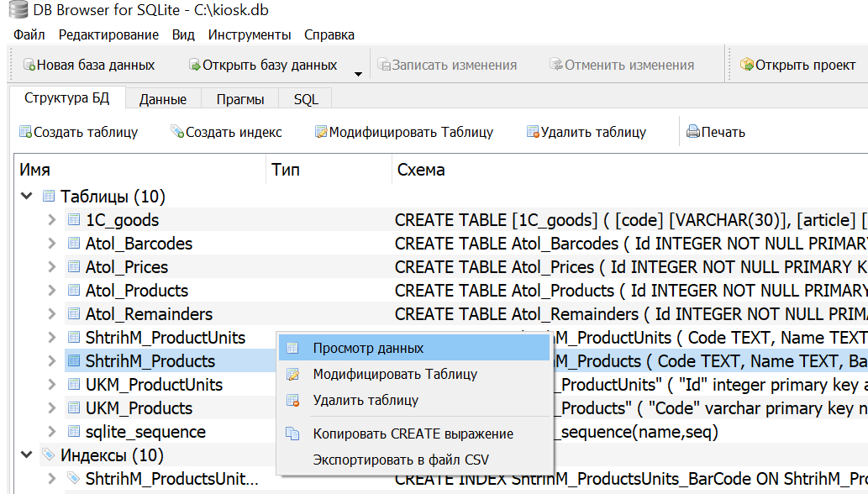This screenshot has width=868, height=494.
Task: Select the ShtrihM_ProductsUnit... index row
Action: pyautogui.click(x=171, y=478)
